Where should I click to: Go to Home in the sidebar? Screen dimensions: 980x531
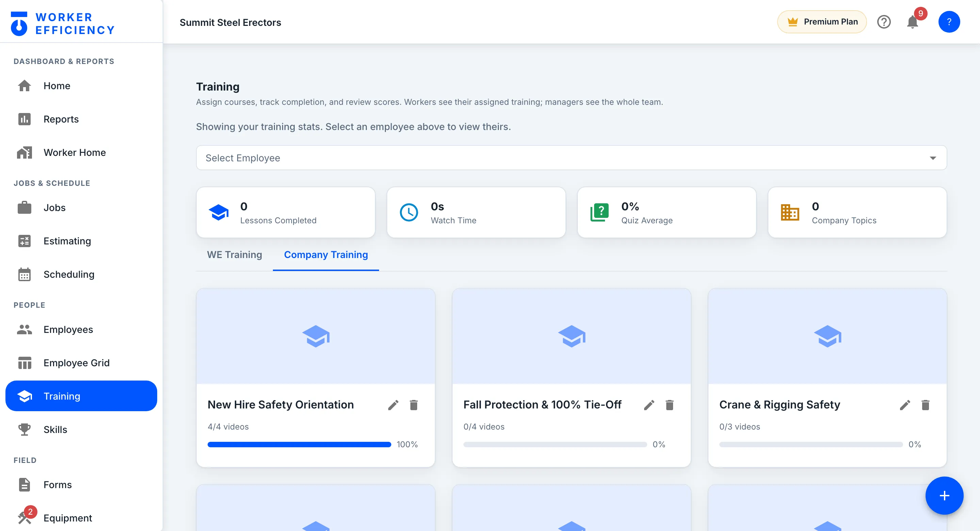pyautogui.click(x=81, y=86)
